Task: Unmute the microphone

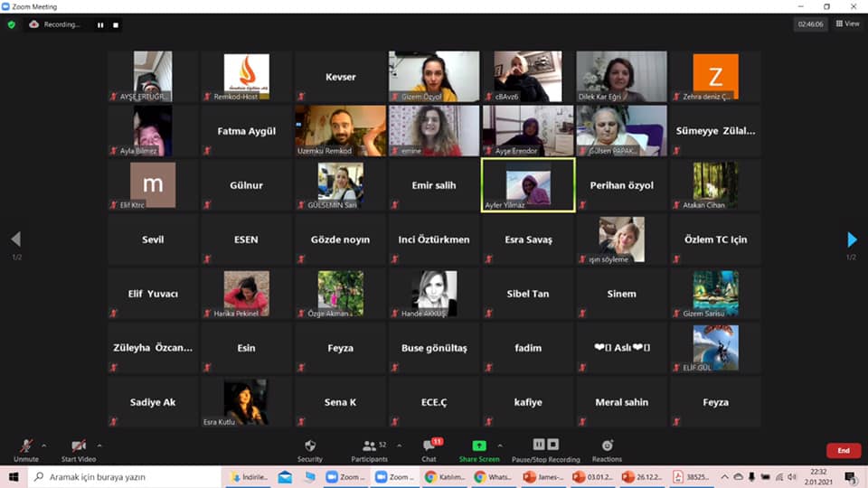Action: click(x=26, y=450)
